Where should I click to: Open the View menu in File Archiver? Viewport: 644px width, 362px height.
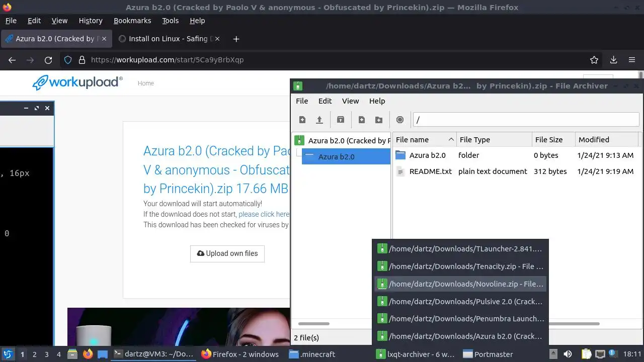click(351, 101)
